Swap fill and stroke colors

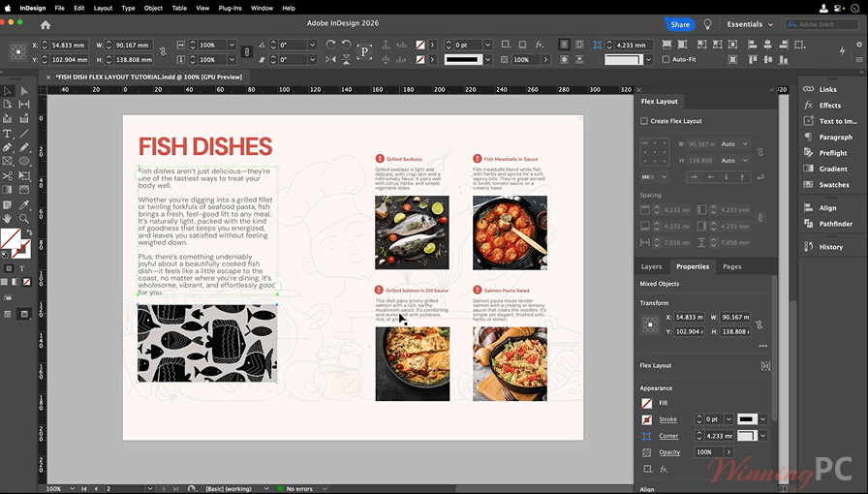[29, 232]
